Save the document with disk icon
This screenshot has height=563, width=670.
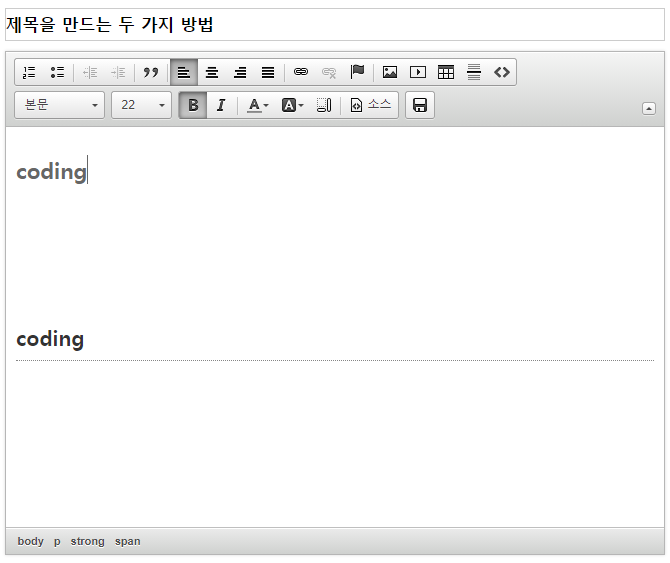[420, 105]
